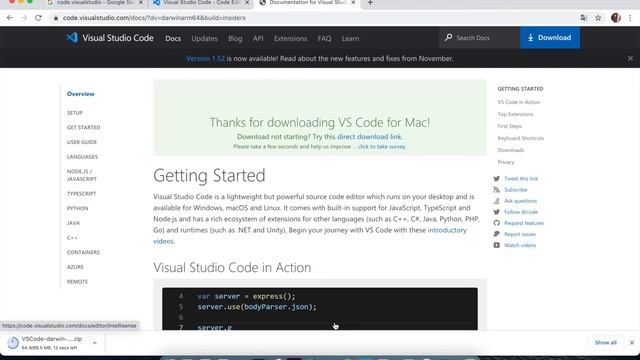Click into the Search Docs field

coord(480,38)
